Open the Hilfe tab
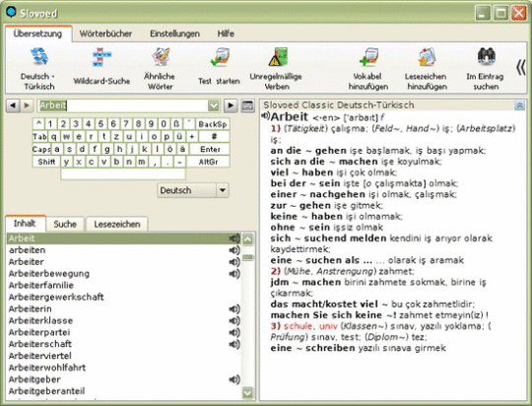Viewport: 532px width, 406px height. click(226, 34)
